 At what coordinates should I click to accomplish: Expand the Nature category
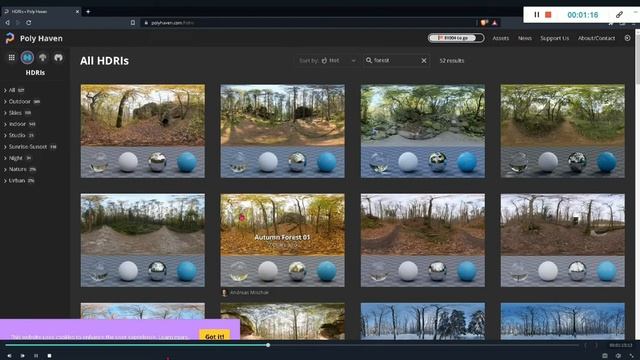20,169
